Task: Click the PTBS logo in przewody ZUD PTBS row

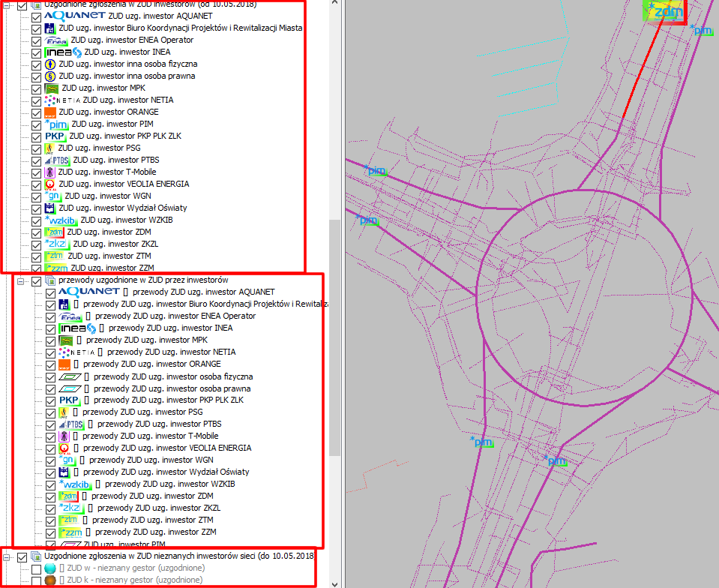Action: click(70, 424)
